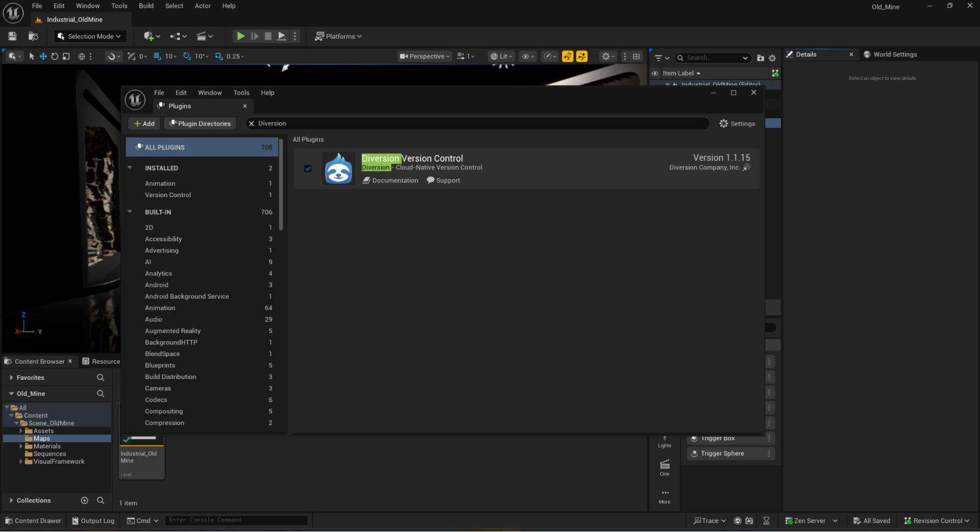The width and height of the screenshot is (980, 532).
Task: Click the green Play button in toolbar
Action: 241,36
